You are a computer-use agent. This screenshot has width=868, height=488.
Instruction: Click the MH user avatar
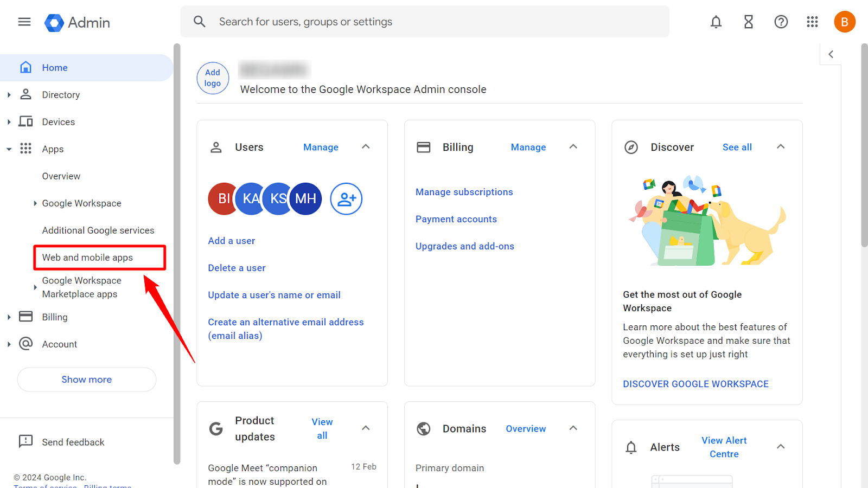[x=305, y=199]
